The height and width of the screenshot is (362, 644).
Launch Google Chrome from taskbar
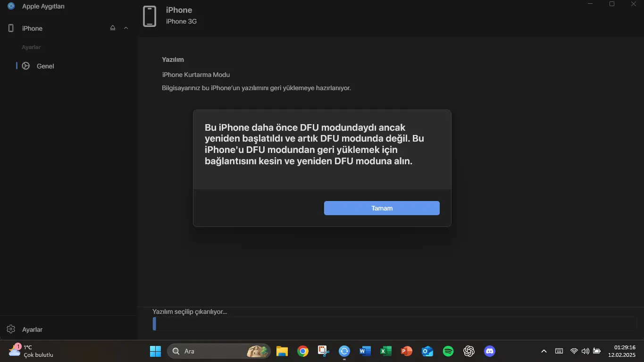[303, 351]
